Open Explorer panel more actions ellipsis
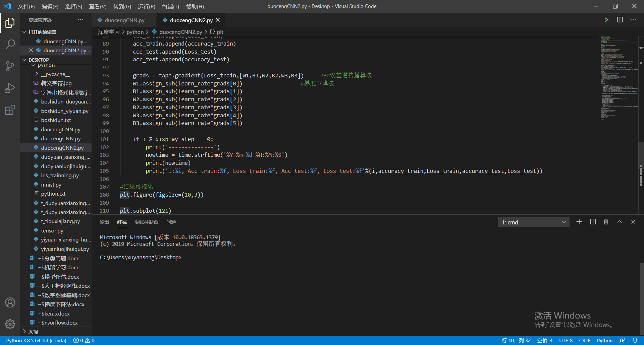 [x=80, y=20]
